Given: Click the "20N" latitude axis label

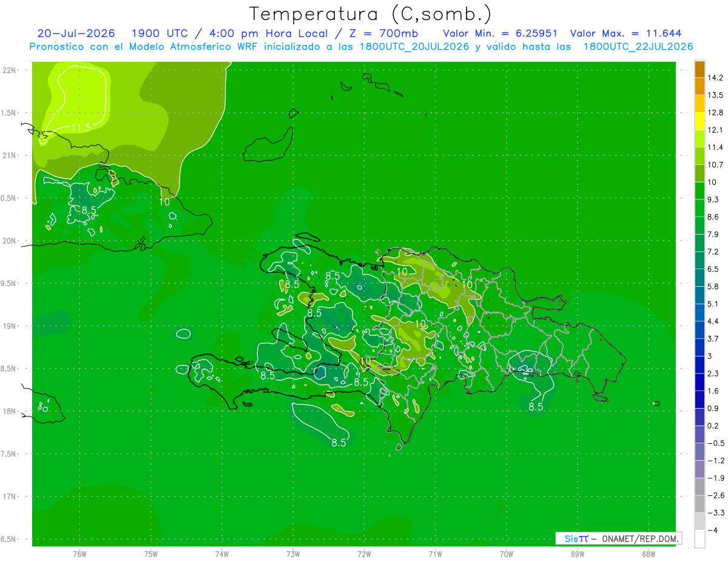Looking at the screenshot, I should [x=10, y=241].
